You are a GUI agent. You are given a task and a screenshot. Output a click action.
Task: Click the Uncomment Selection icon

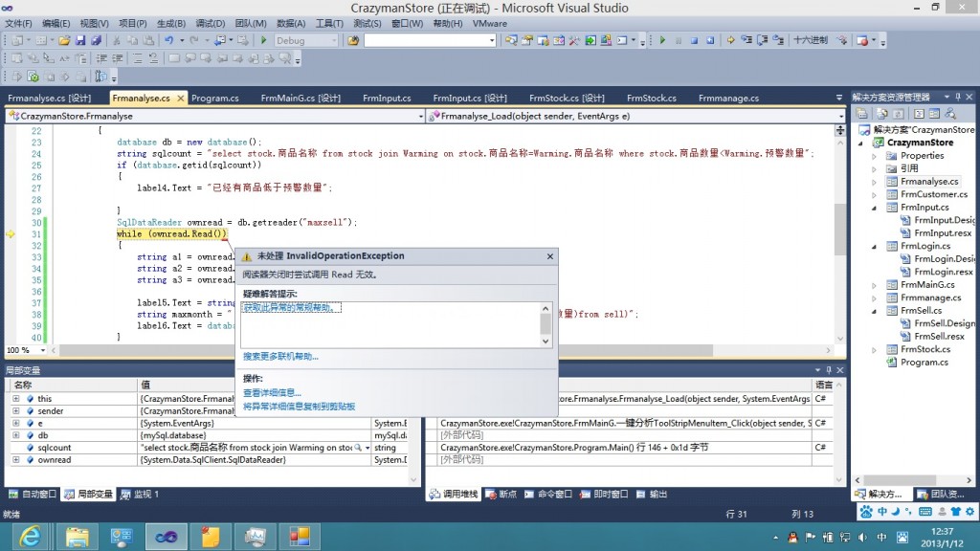pyautogui.click(x=153, y=58)
